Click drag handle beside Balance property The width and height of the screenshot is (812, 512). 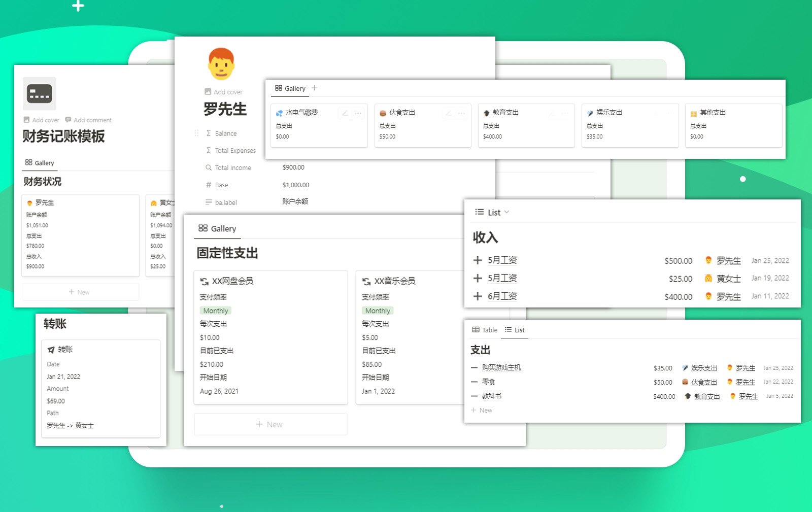[x=196, y=133]
